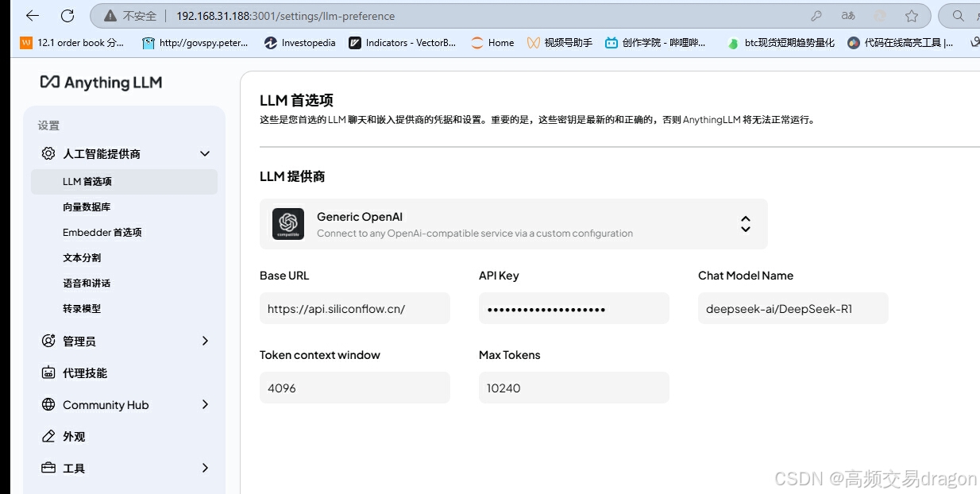Click the provider selector up-down arrows
The image size is (980, 494).
tap(745, 224)
